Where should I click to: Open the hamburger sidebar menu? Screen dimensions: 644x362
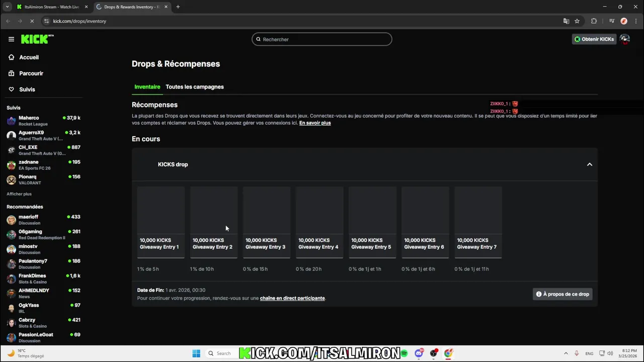(x=11, y=39)
